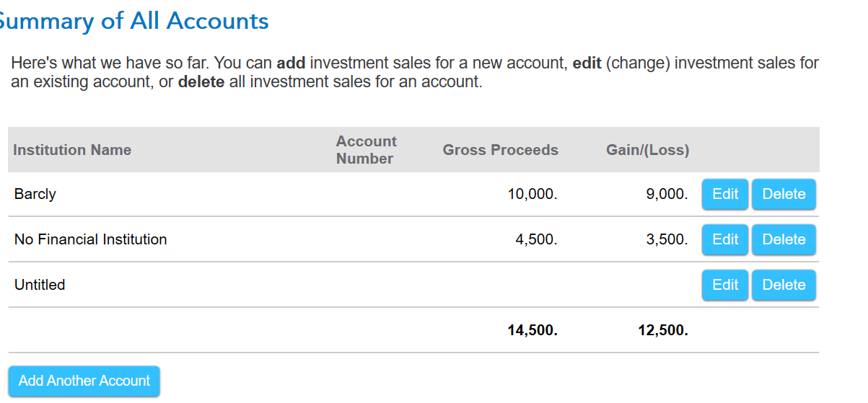Click the Gain/(Loss) column header
868x403 pixels.
648,150
